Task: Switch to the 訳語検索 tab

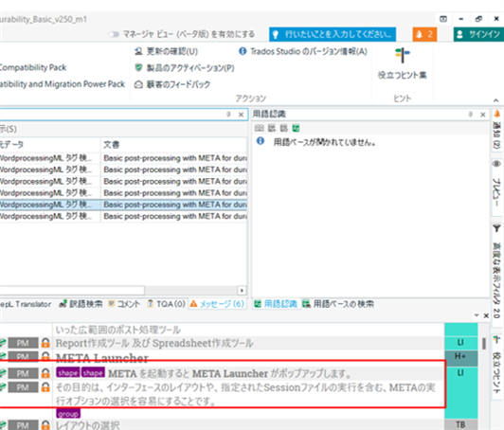Action: 81,304
